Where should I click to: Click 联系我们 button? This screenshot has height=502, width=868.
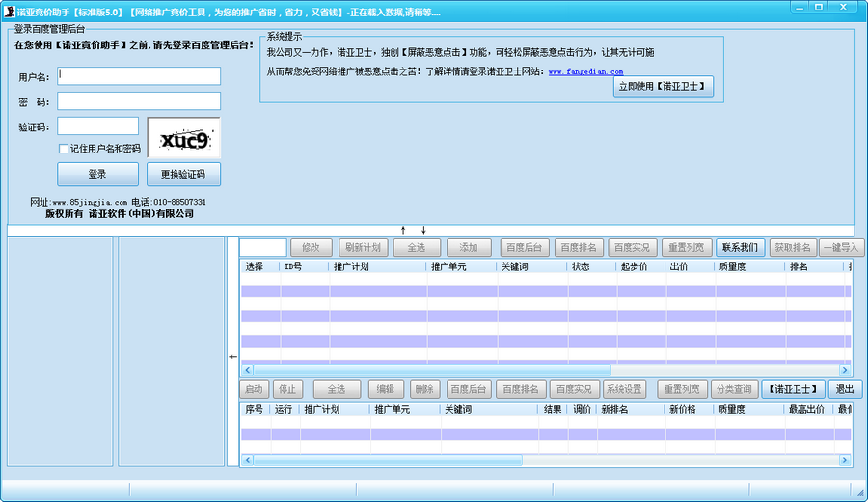point(740,248)
